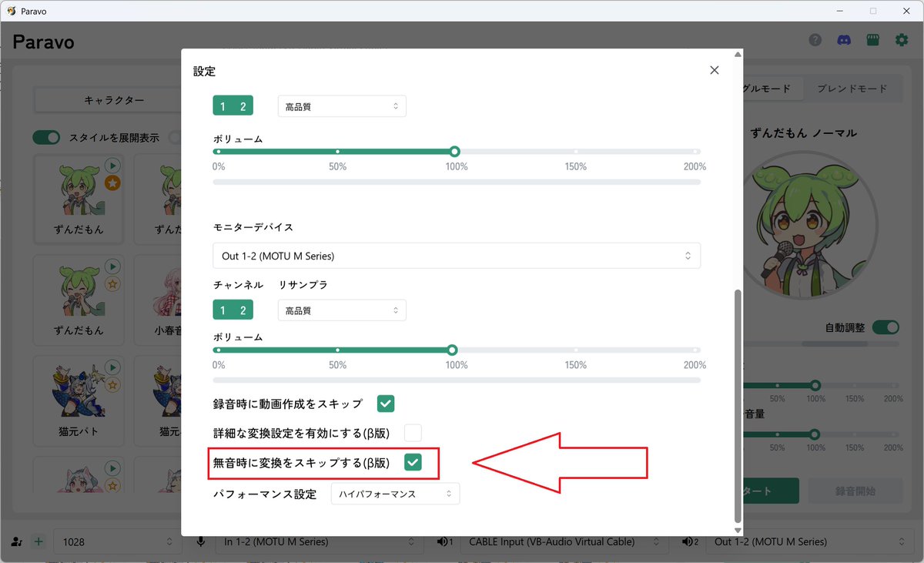The height and width of the screenshot is (563, 924).
Task: Open the リサンプラ 高品質 dropdown
Action: [x=342, y=310]
